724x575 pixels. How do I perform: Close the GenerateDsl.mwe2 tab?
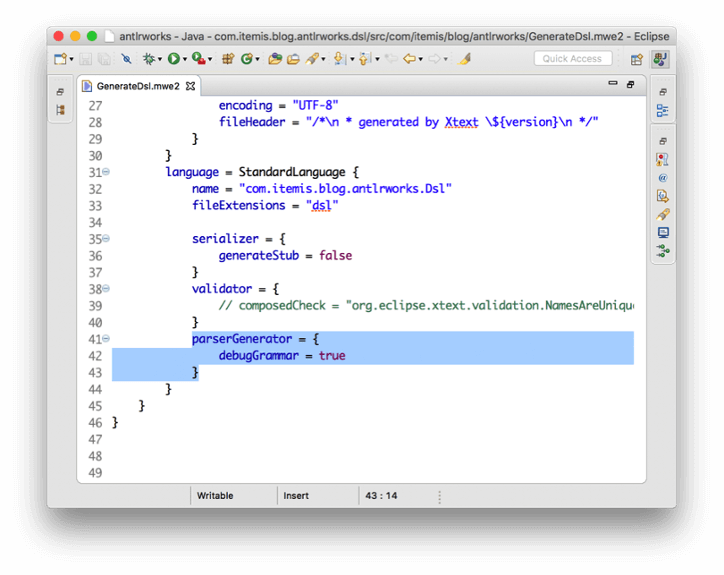pyautogui.click(x=190, y=86)
